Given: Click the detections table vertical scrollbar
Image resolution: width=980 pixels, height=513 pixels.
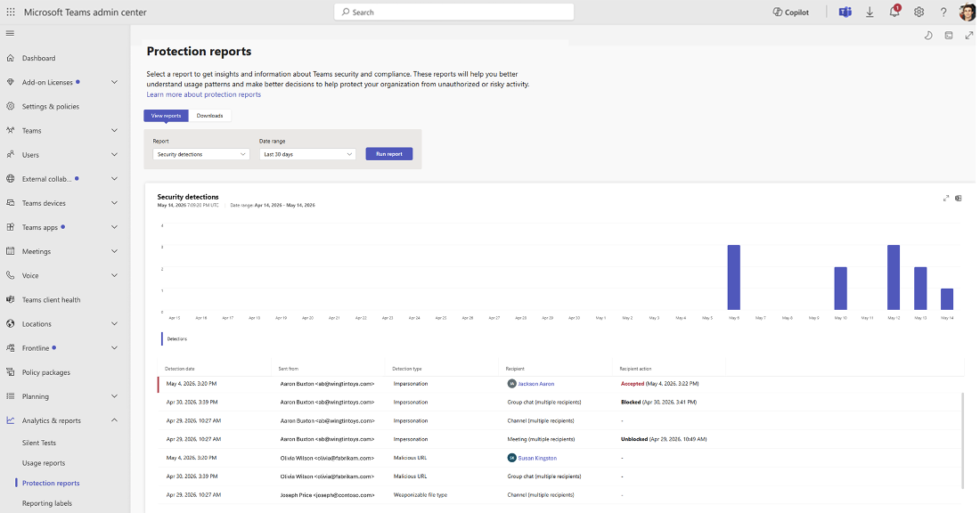Looking at the screenshot, I should point(962,440).
